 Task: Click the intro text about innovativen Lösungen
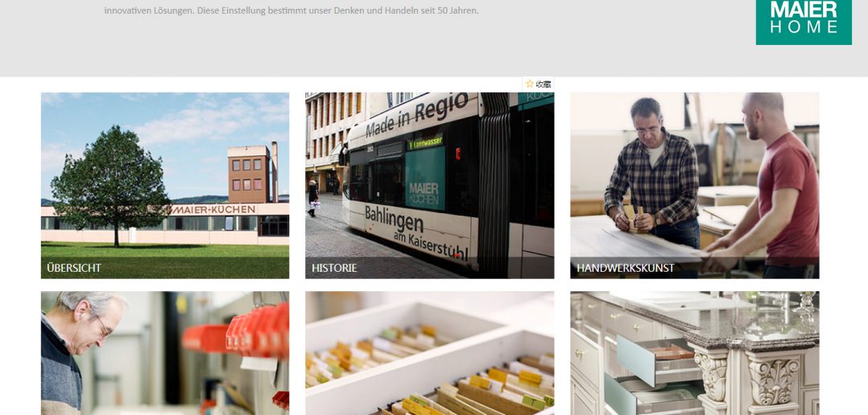point(291,10)
